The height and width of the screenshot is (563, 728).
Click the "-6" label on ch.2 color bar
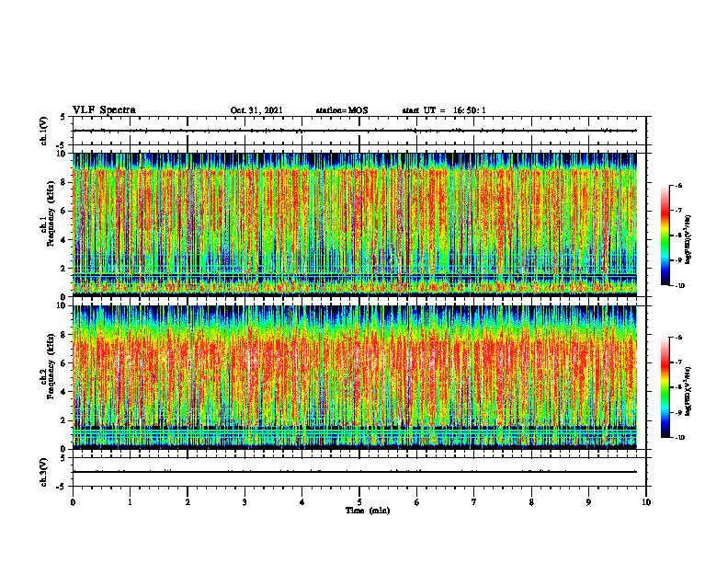click(x=678, y=338)
